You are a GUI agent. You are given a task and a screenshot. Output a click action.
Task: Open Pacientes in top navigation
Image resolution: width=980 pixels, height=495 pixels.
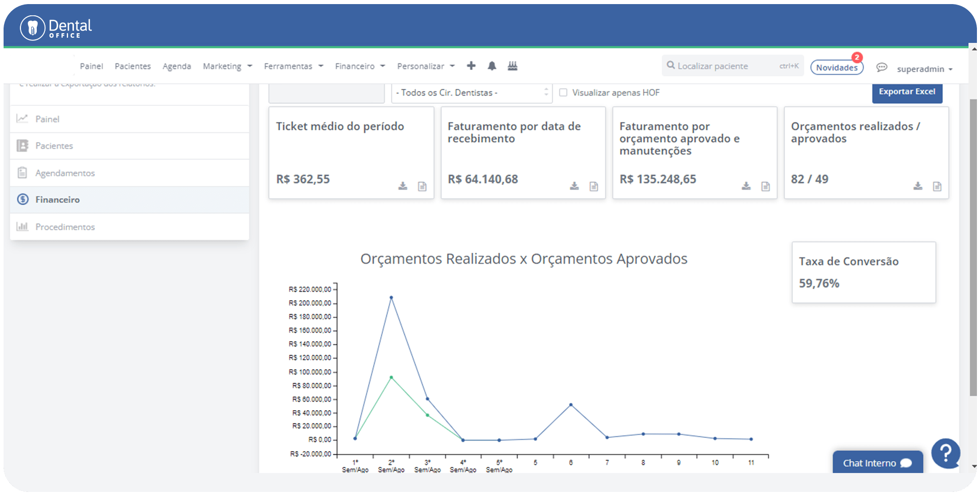pos(133,66)
